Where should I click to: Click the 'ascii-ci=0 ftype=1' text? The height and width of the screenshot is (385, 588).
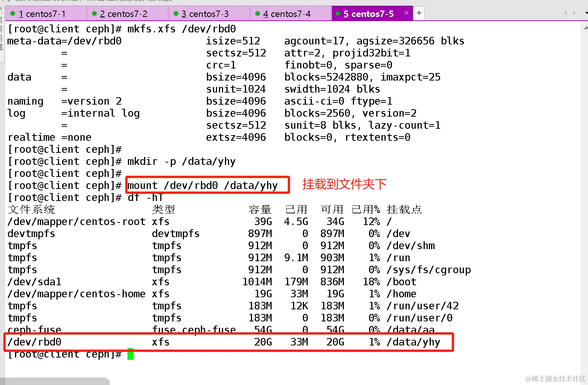[338, 101]
